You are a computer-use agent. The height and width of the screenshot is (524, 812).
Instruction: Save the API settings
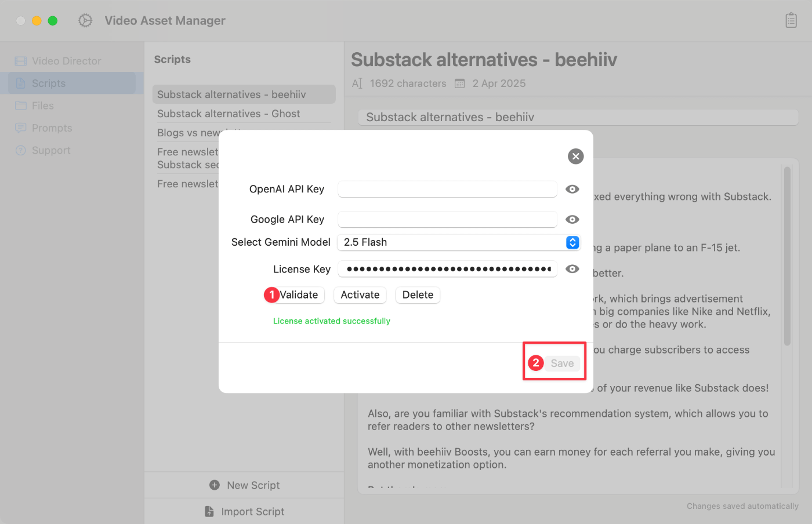(561, 363)
